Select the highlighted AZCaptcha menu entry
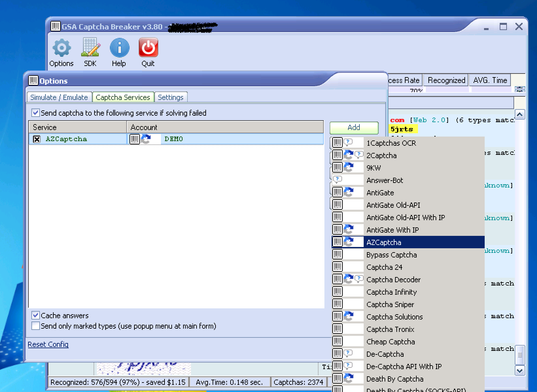Screen dimensions: 537x392 click(x=408, y=242)
